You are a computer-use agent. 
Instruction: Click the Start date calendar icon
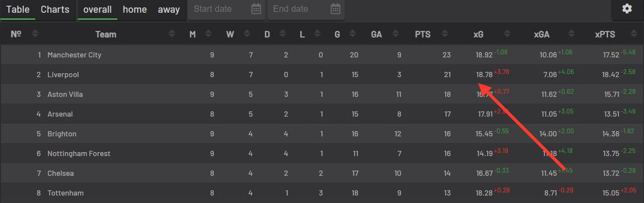(256, 9)
